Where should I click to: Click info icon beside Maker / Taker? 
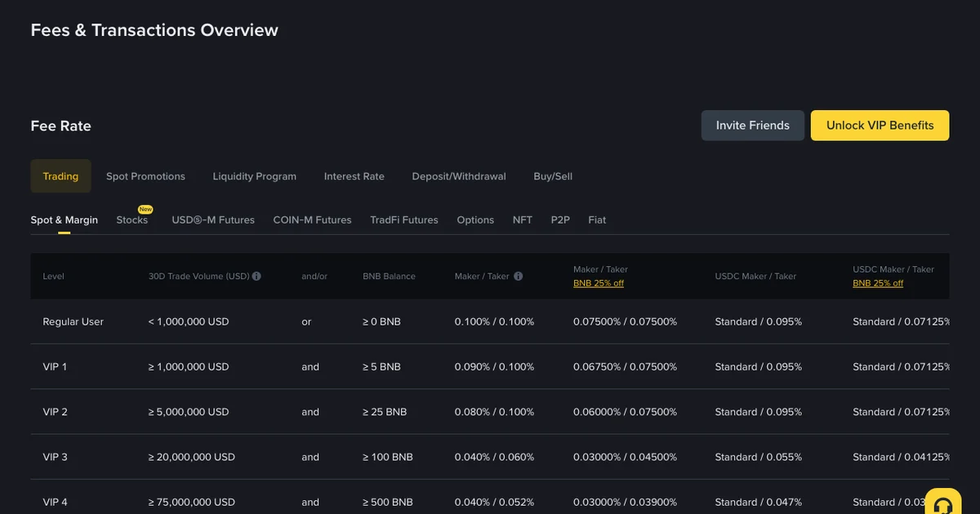[x=518, y=277]
